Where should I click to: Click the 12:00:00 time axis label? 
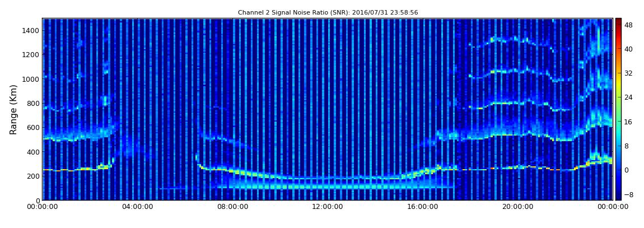click(x=329, y=207)
